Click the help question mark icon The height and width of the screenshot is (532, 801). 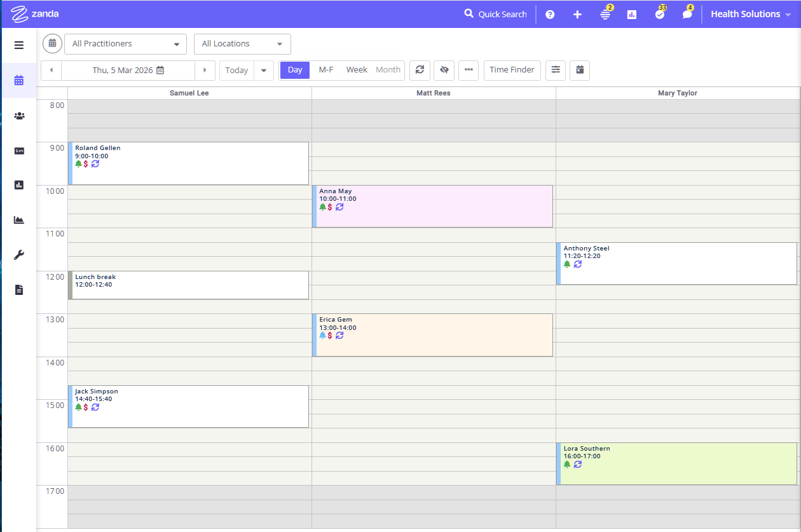coord(550,15)
